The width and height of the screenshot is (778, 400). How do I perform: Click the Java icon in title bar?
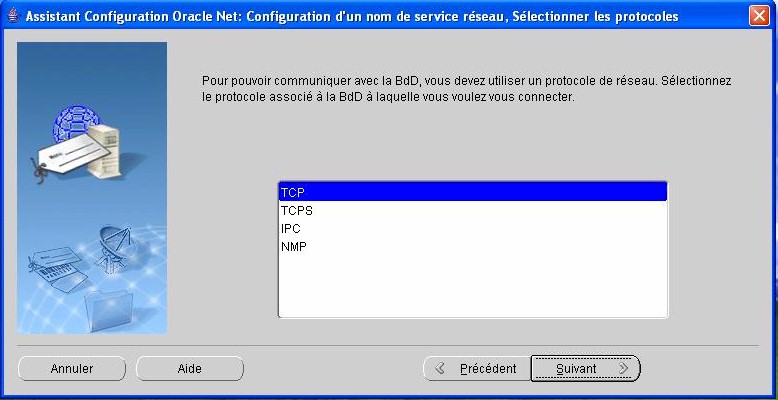click(x=12, y=16)
